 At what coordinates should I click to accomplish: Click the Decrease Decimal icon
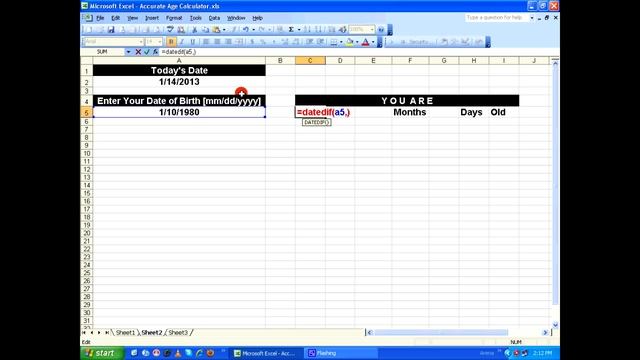pos(296,42)
